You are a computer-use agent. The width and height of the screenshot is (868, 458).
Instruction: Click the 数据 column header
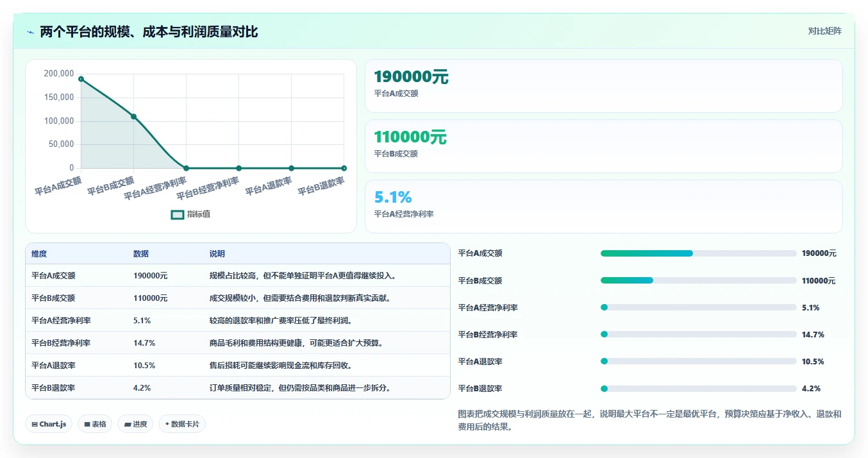(x=141, y=254)
